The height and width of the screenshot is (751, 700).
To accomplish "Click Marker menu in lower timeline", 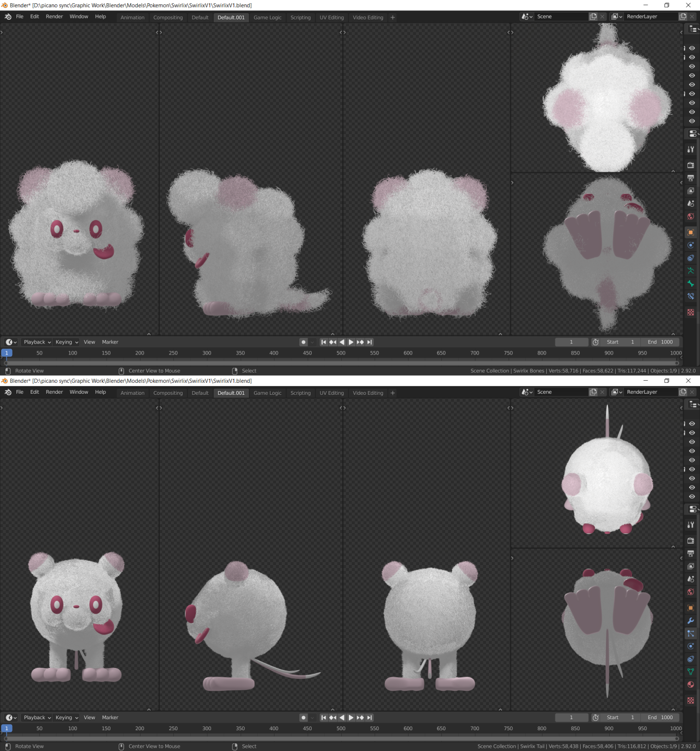I will (x=110, y=718).
